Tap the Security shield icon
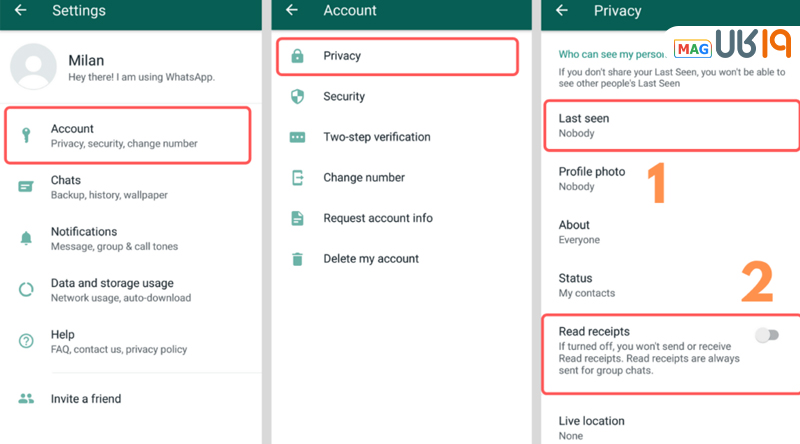800x444 pixels. point(297,97)
